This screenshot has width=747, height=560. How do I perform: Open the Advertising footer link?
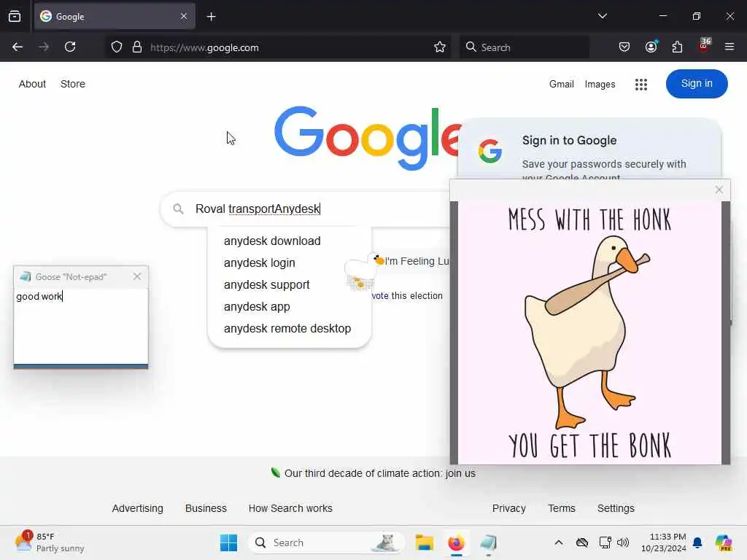(x=138, y=508)
